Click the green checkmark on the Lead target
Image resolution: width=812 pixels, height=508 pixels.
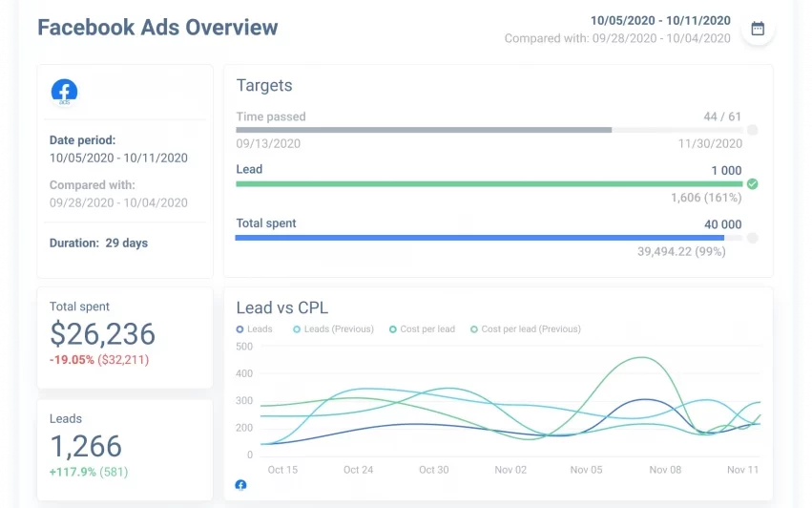753,184
